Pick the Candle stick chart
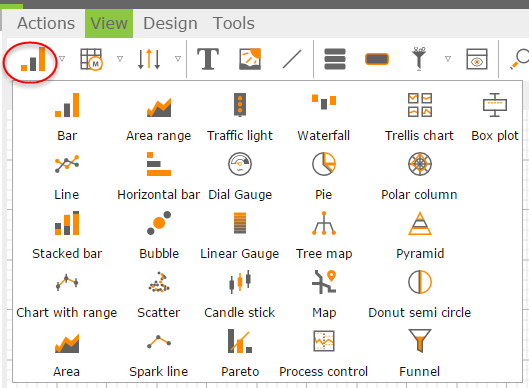Screen dimensions: 529x388 coord(240,295)
